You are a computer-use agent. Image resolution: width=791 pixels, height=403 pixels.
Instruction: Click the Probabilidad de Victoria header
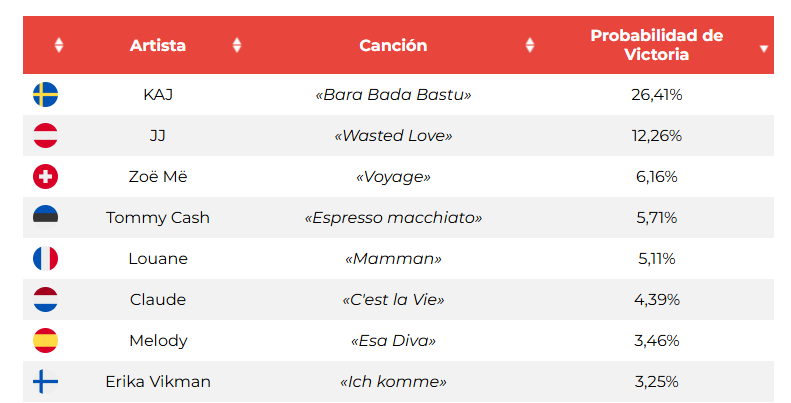[x=656, y=45]
